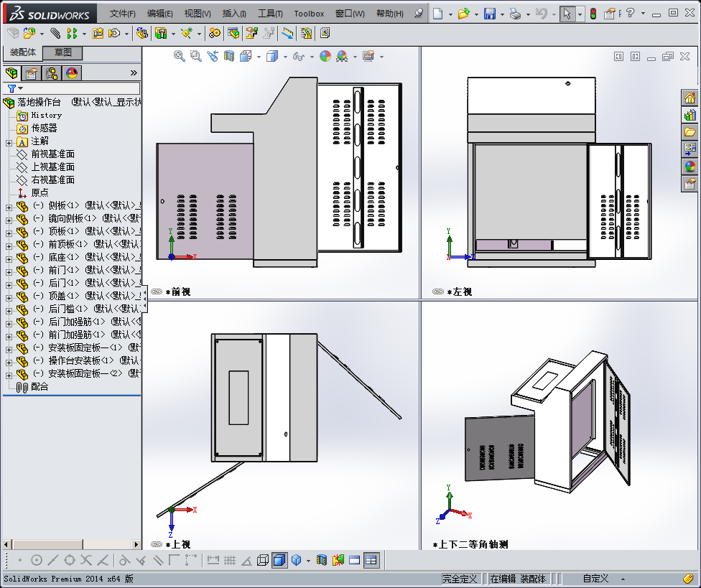Screen dimensions: 701x588
Task: Click the Save icon
Action: [490, 14]
